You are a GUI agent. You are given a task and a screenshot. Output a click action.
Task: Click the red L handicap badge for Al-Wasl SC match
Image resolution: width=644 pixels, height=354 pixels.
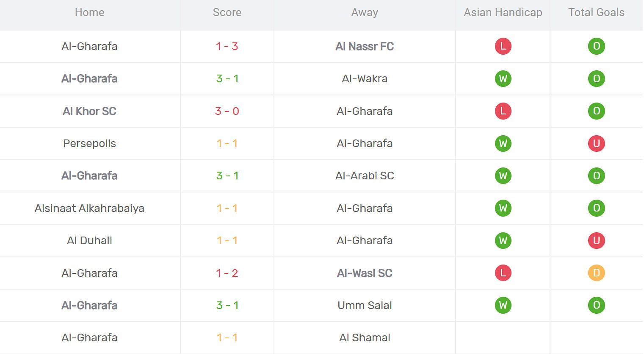503,273
